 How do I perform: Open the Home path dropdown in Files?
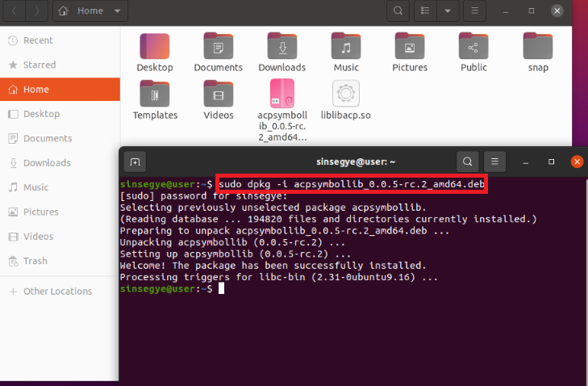[x=90, y=10]
